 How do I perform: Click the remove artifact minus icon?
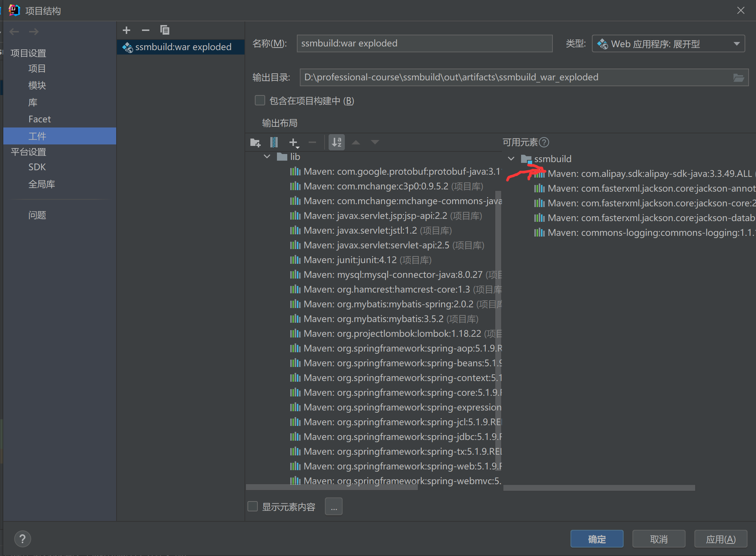pos(146,30)
